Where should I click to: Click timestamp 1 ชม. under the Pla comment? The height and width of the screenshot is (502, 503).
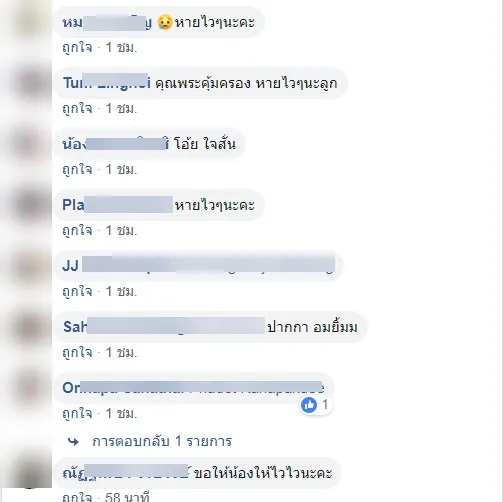[121, 230]
